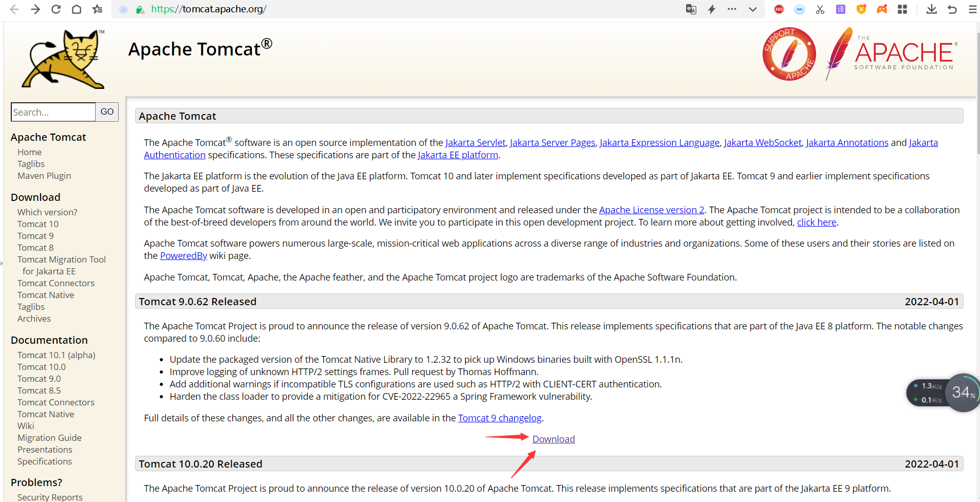Open Tomcat Native under the Download heading

tap(46, 295)
